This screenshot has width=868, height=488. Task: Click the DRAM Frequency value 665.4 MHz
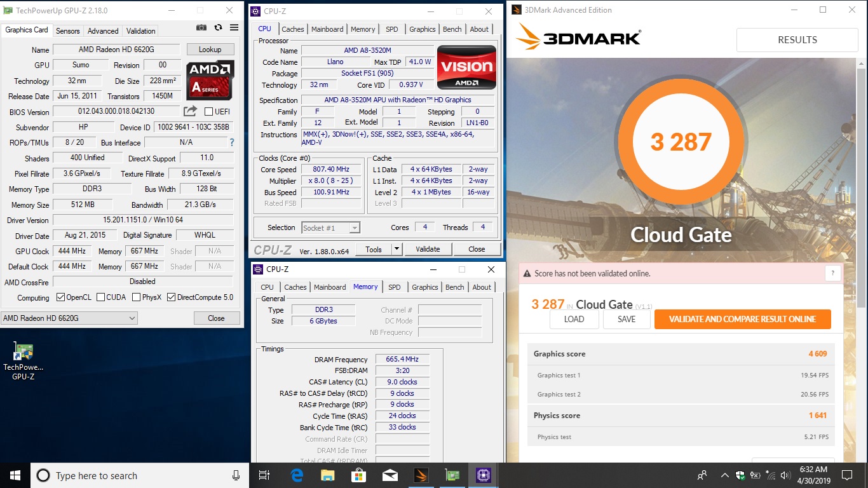[x=402, y=359]
